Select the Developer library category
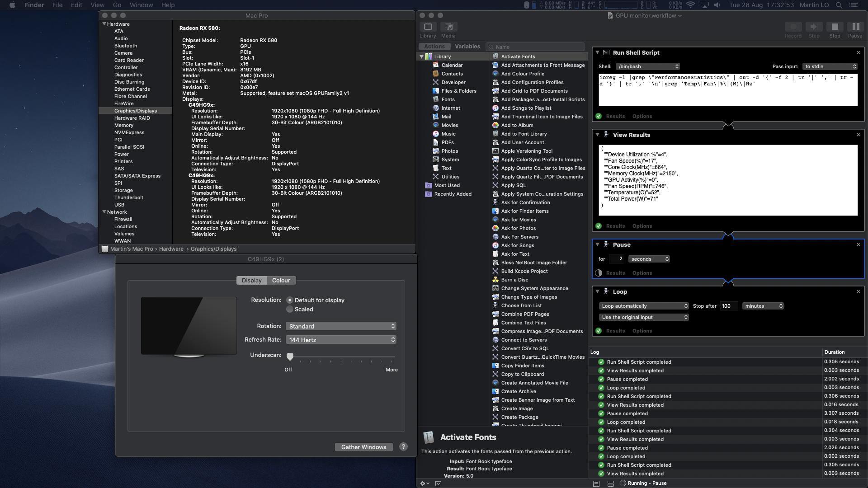This screenshot has height=488, width=868. point(453,82)
